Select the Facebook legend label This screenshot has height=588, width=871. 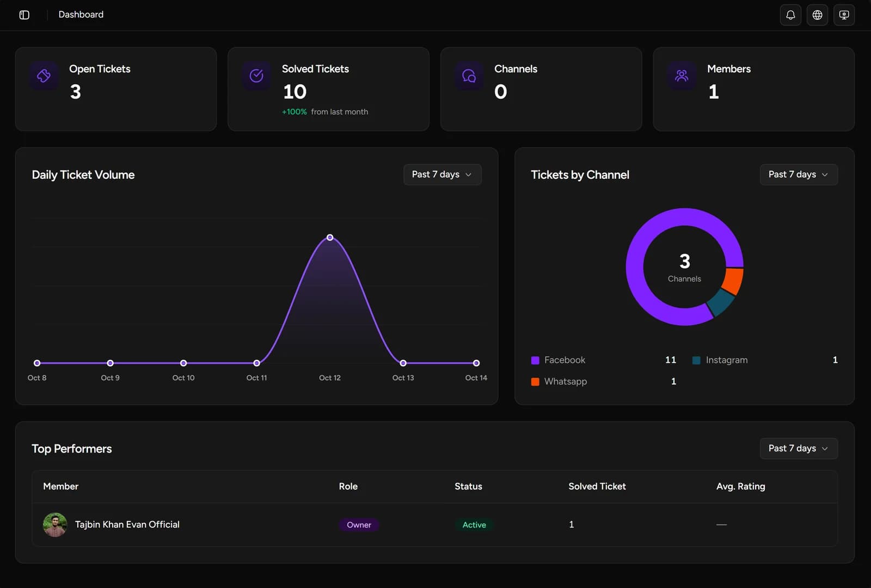[565, 360]
